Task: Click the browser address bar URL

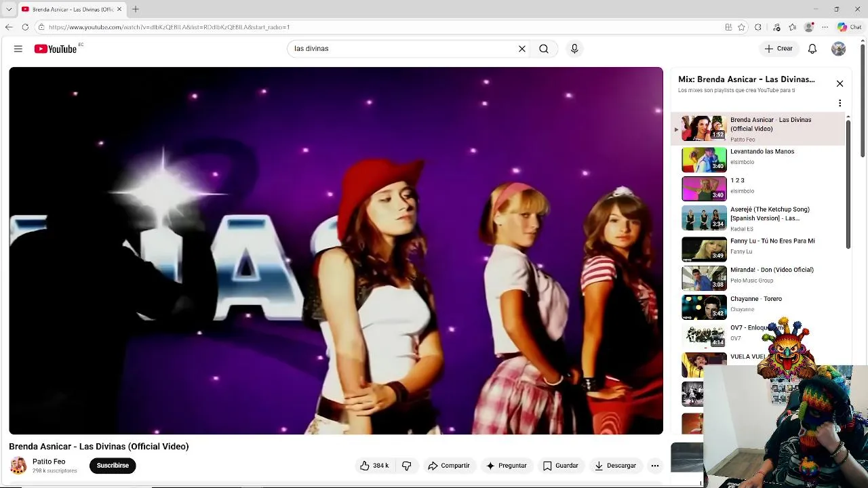Action: click(170, 27)
